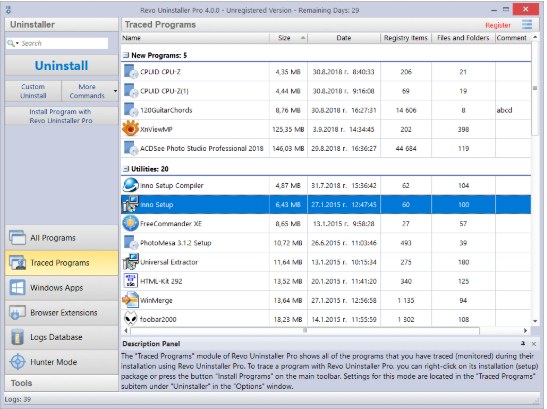
Task: Open the More Commands dropdown arrow
Action: coord(115,91)
